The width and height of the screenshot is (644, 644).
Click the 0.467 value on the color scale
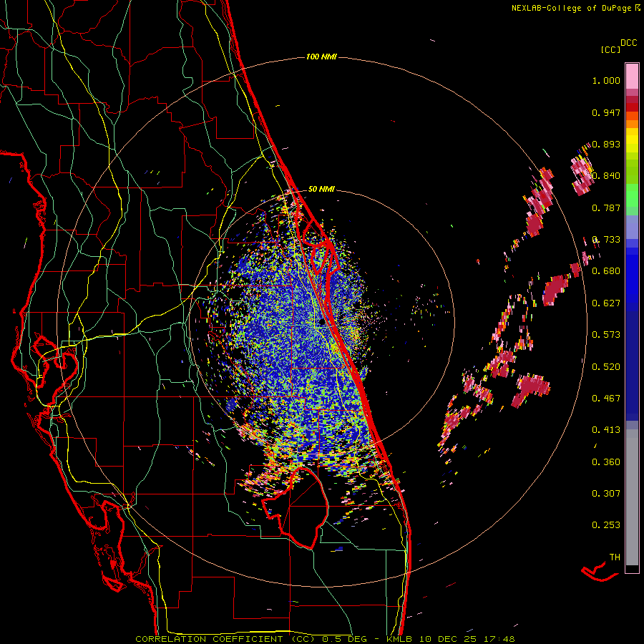pyautogui.click(x=606, y=399)
